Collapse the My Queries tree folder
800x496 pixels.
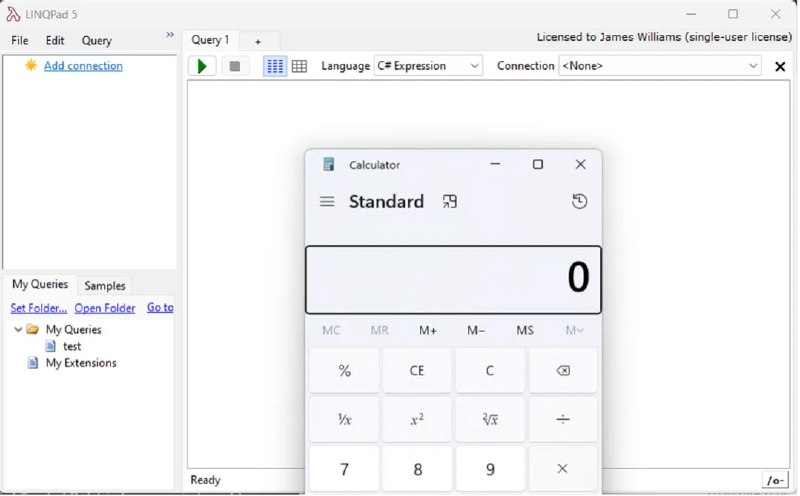(18, 329)
